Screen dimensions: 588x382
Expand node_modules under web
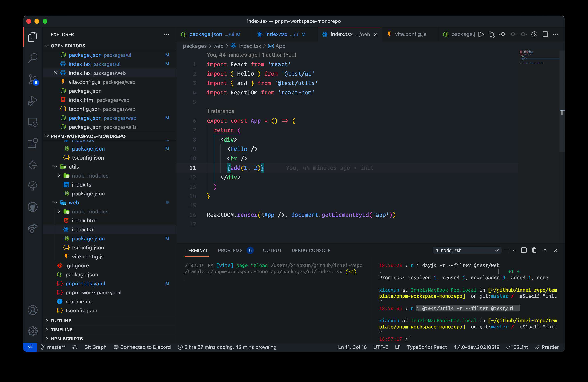(x=59, y=211)
